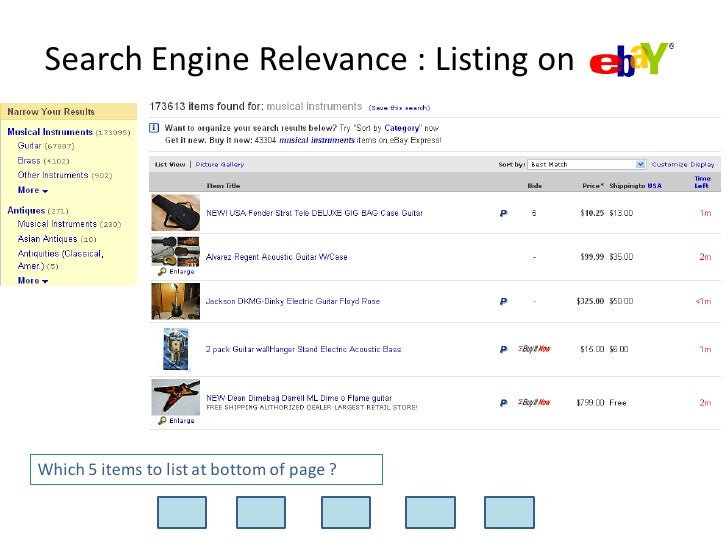Click the eBay logo
Screen dimensions: 728x546
(x=631, y=59)
